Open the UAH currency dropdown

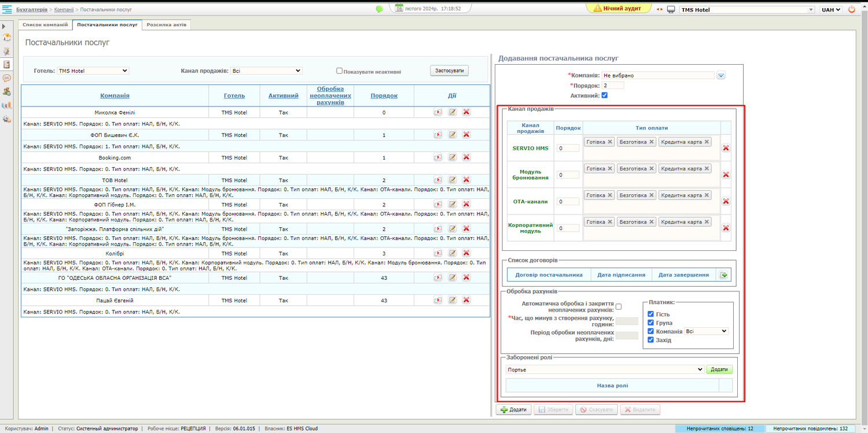point(830,10)
